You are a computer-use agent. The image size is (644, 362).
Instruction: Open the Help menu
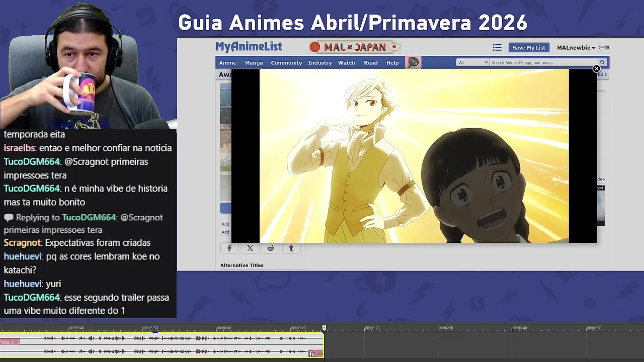point(392,63)
